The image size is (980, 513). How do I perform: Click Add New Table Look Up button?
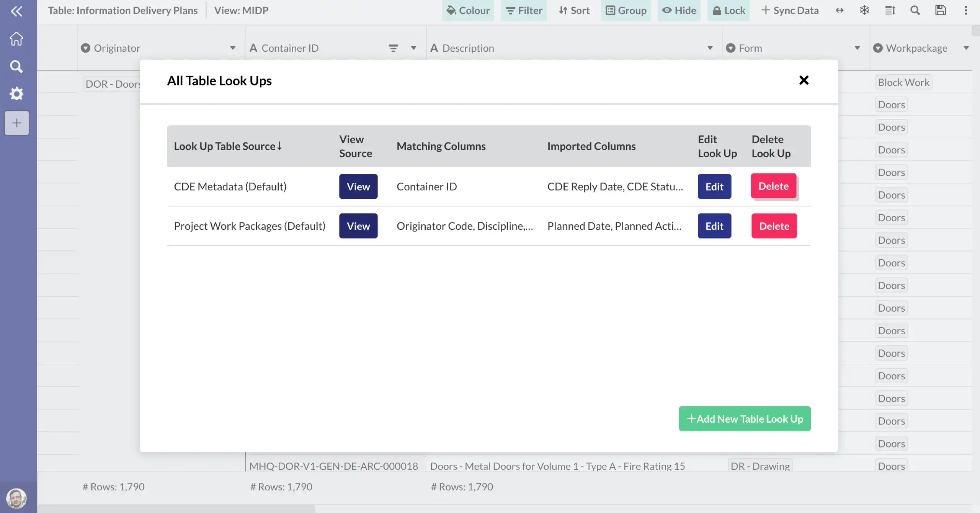[745, 419]
